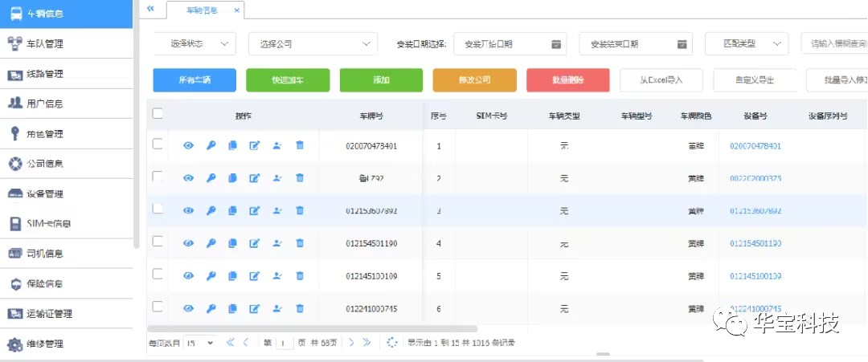View details eye icon for row 020070478401
The height and width of the screenshot is (362, 868).
click(189, 145)
